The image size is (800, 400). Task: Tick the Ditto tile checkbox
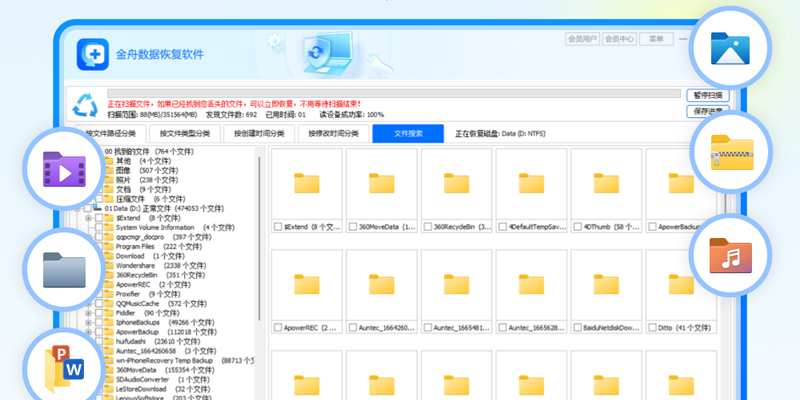tap(653, 328)
